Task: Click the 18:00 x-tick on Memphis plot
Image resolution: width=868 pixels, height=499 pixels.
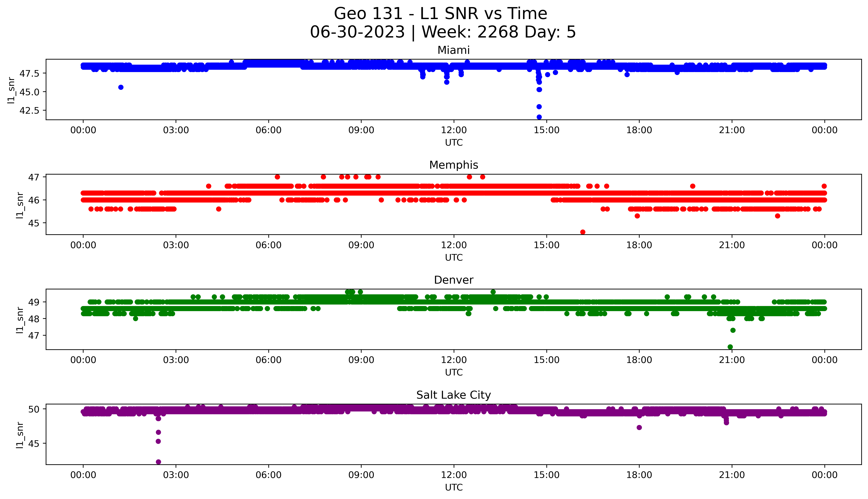Action: point(639,245)
